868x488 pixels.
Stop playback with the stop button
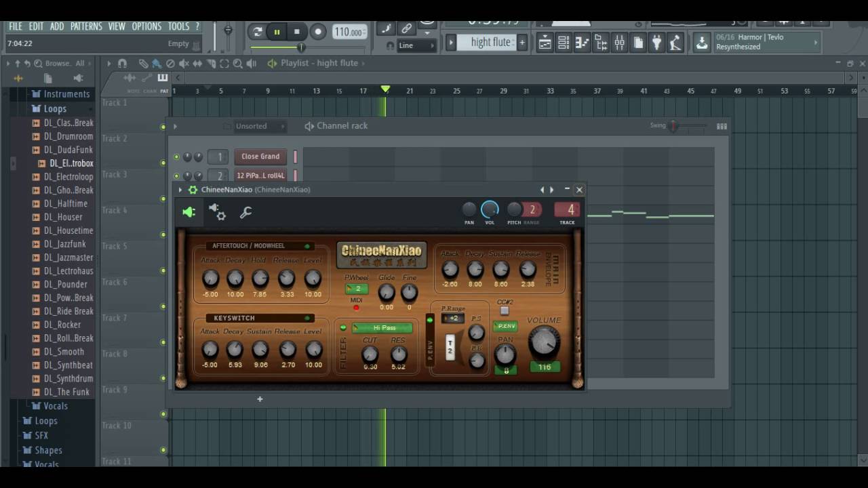(x=296, y=31)
